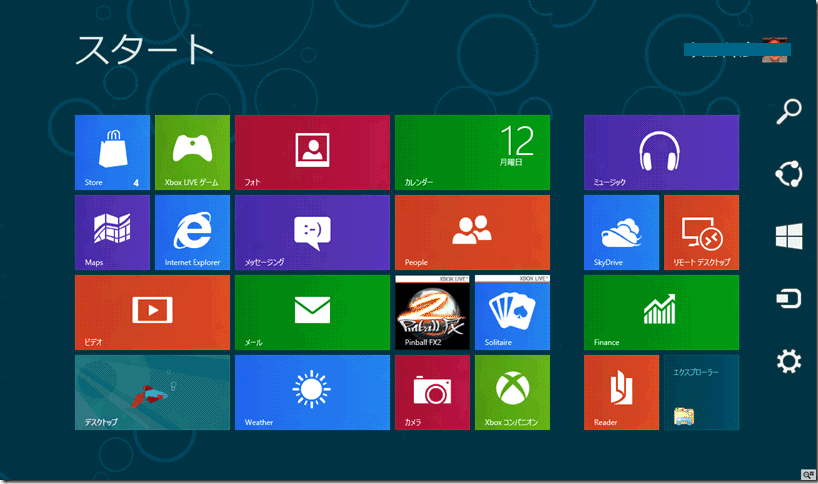Image resolution: width=818 pixels, height=484 pixels.
Task: Open the カレンダー calendar tile
Action: pyautogui.click(x=472, y=152)
